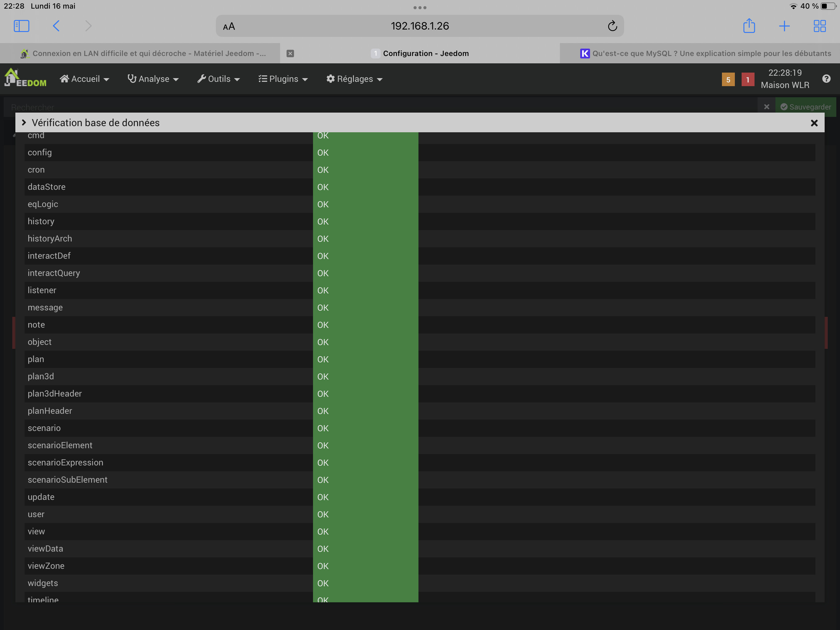This screenshot has height=630, width=840.
Task: Open the Accueil dropdown menu
Action: click(84, 79)
